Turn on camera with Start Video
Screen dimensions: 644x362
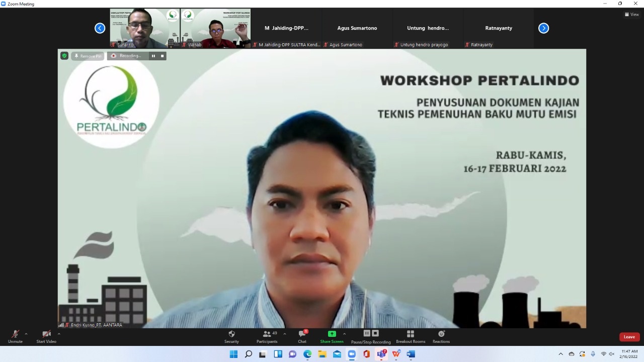[x=46, y=334]
